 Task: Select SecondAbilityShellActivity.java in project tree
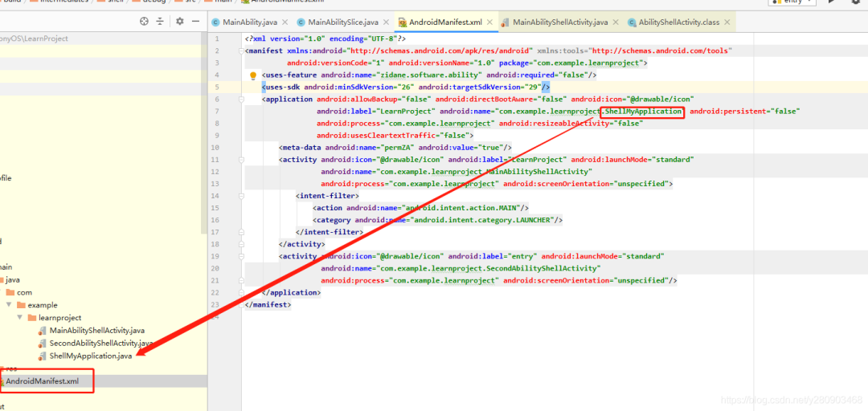[x=100, y=343]
